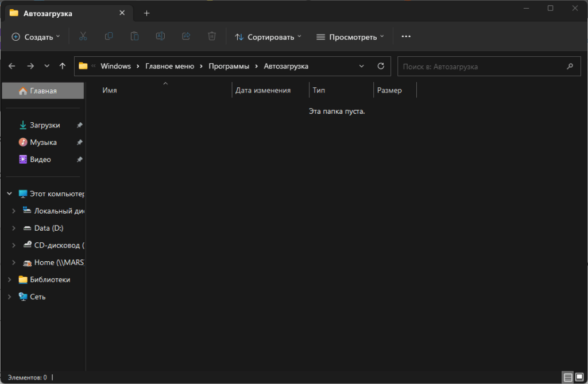Screen dimensions: 588x384
Task: Open the Сортировать dropdown
Action: tap(268, 37)
